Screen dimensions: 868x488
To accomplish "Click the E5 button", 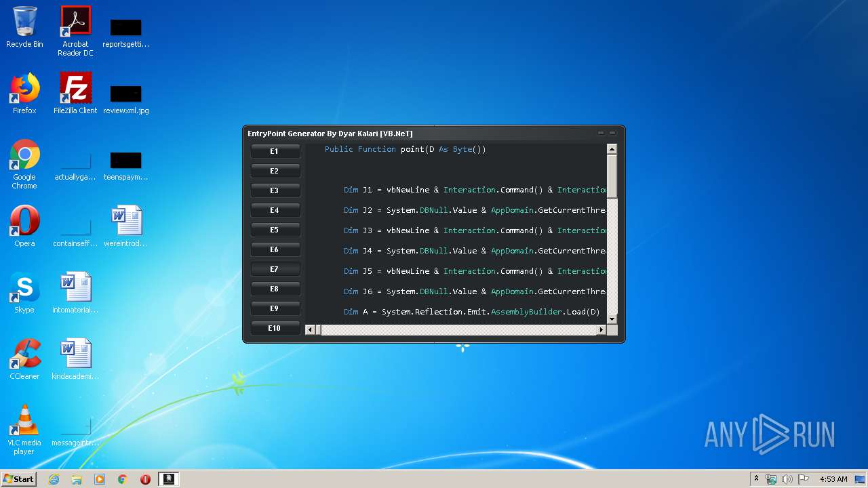I will tap(275, 230).
